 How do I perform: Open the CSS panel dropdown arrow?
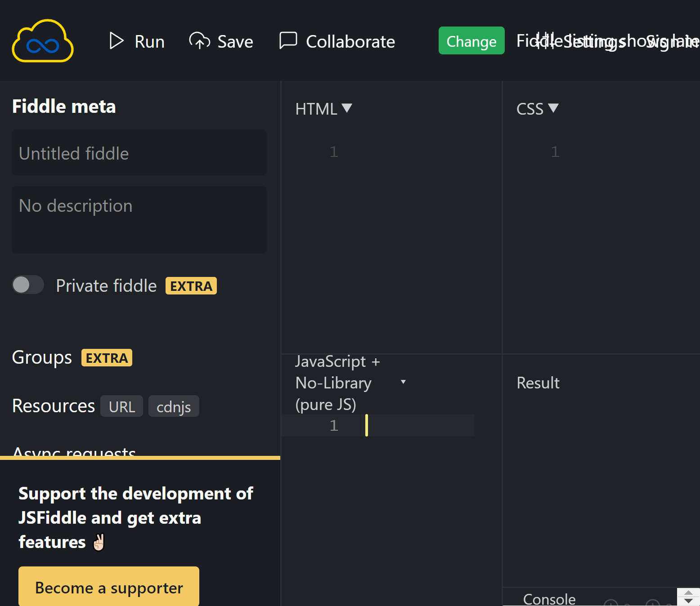(x=553, y=108)
